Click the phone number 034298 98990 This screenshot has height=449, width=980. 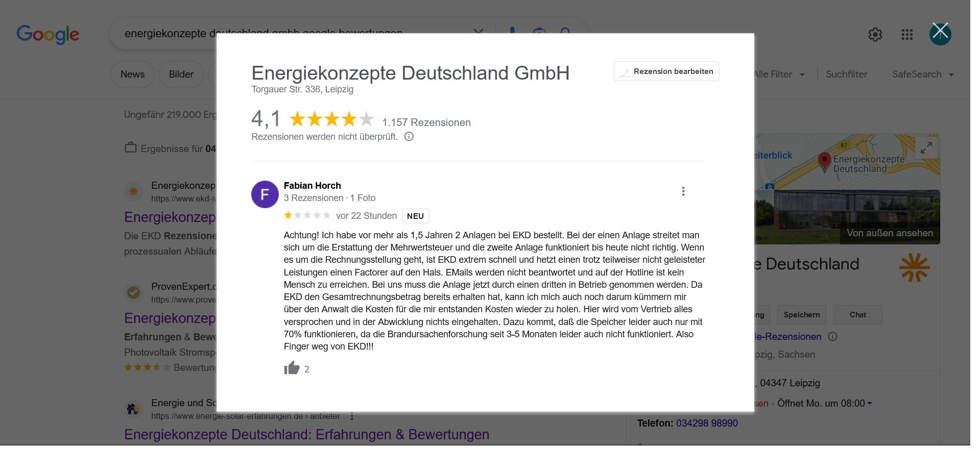coord(706,423)
